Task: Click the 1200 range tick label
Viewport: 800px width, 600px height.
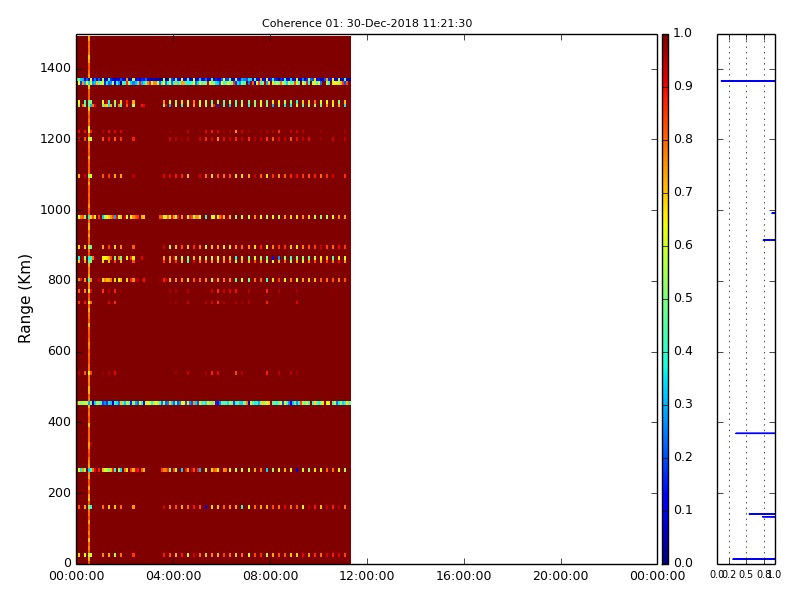Action: tap(56, 139)
